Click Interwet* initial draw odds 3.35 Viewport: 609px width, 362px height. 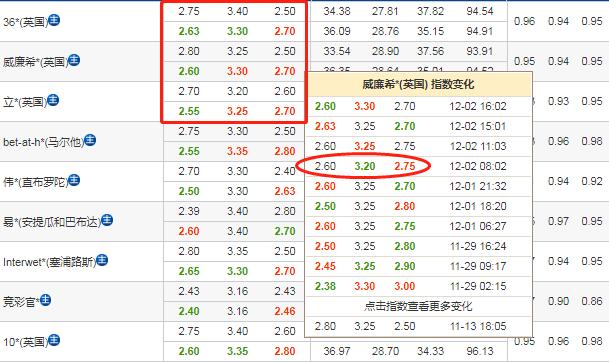[237, 251]
